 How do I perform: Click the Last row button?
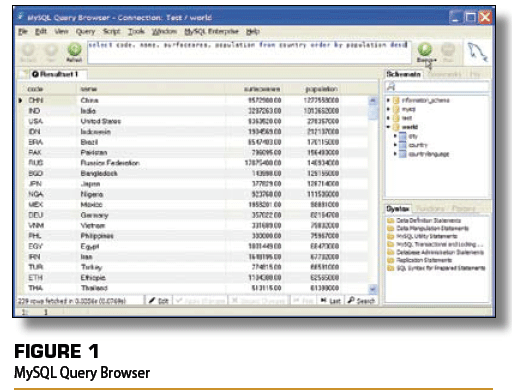pyautogui.click(x=330, y=301)
